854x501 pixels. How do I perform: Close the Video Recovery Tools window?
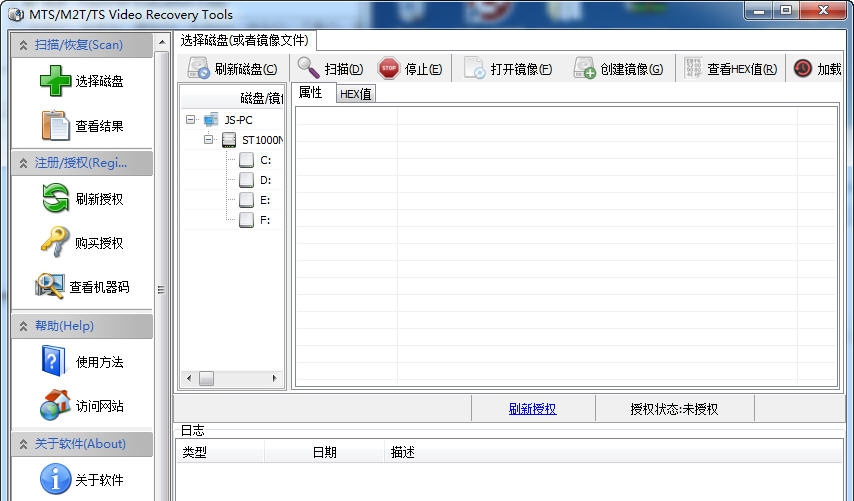pyautogui.click(x=823, y=10)
